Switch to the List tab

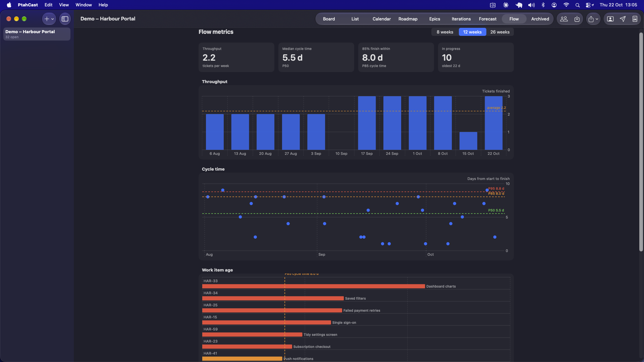[x=355, y=19]
